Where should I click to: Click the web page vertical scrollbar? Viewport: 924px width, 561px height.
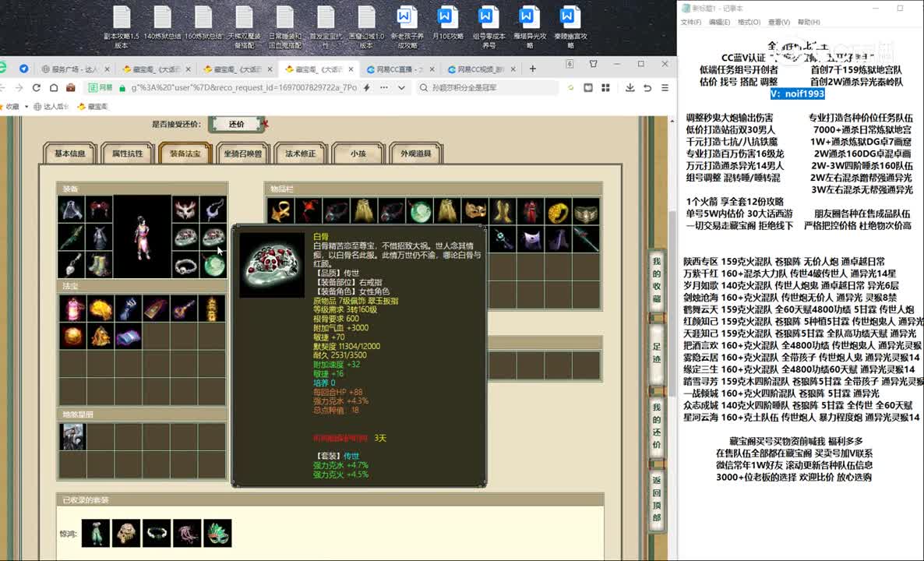672,303
